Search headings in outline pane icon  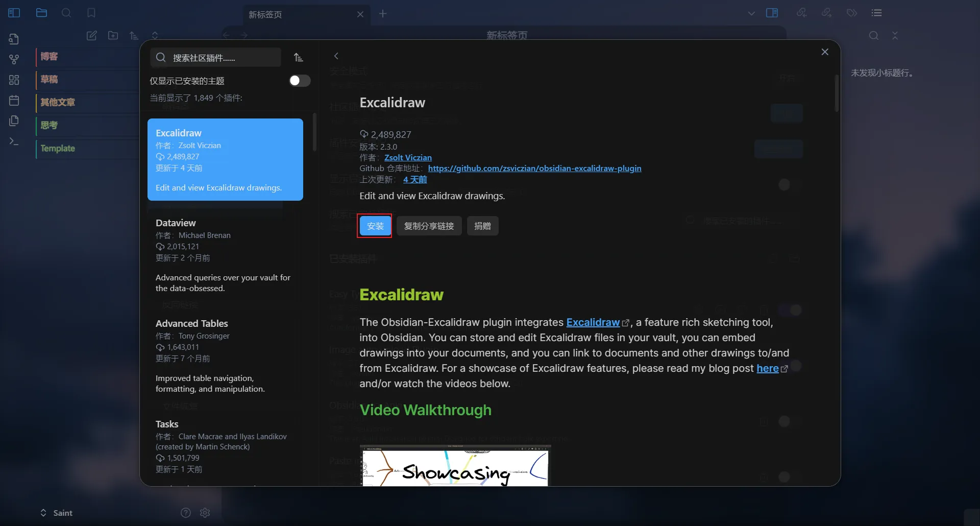pos(874,35)
